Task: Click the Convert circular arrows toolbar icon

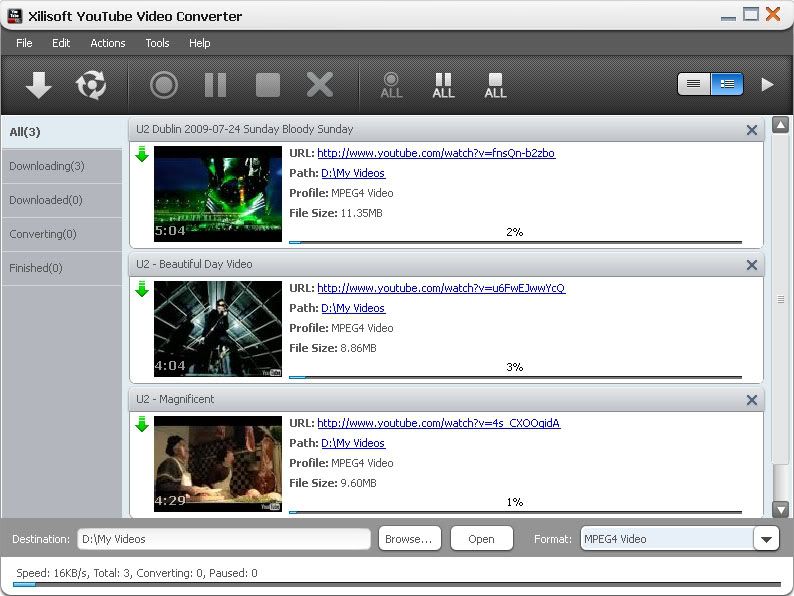Action: click(x=91, y=85)
